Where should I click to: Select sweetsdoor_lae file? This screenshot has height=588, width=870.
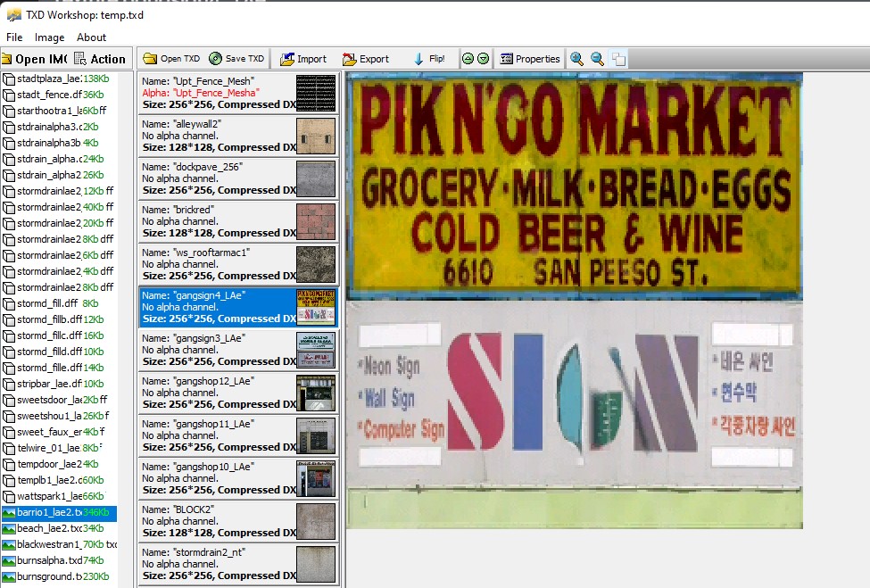(x=59, y=401)
